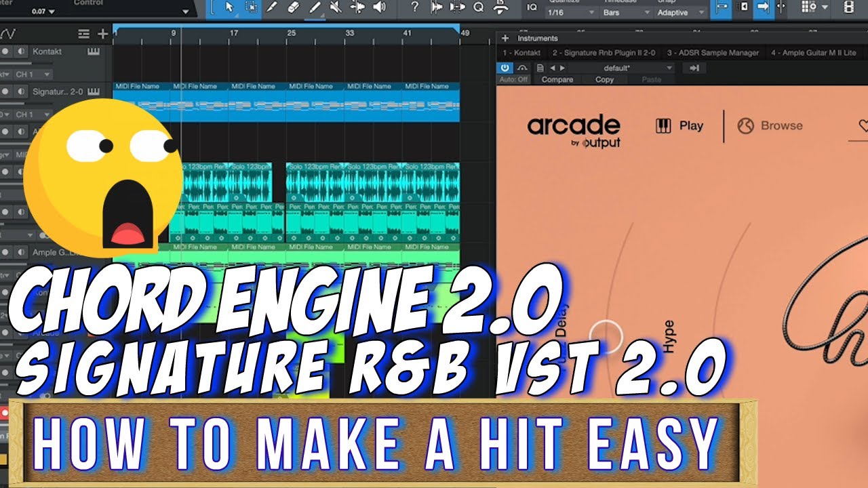Toggle monitor on Signatur.. 2-0 track
The height and width of the screenshot is (488, 868).
21,91
